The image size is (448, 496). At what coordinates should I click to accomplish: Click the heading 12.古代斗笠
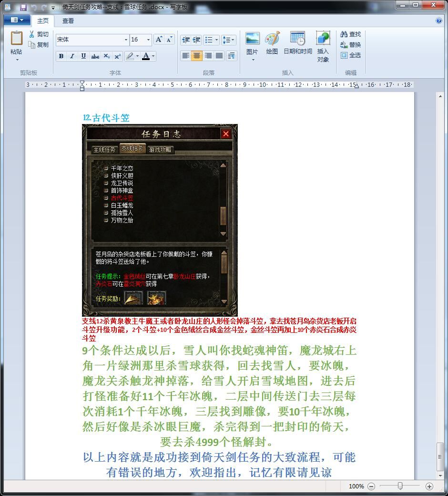click(106, 118)
